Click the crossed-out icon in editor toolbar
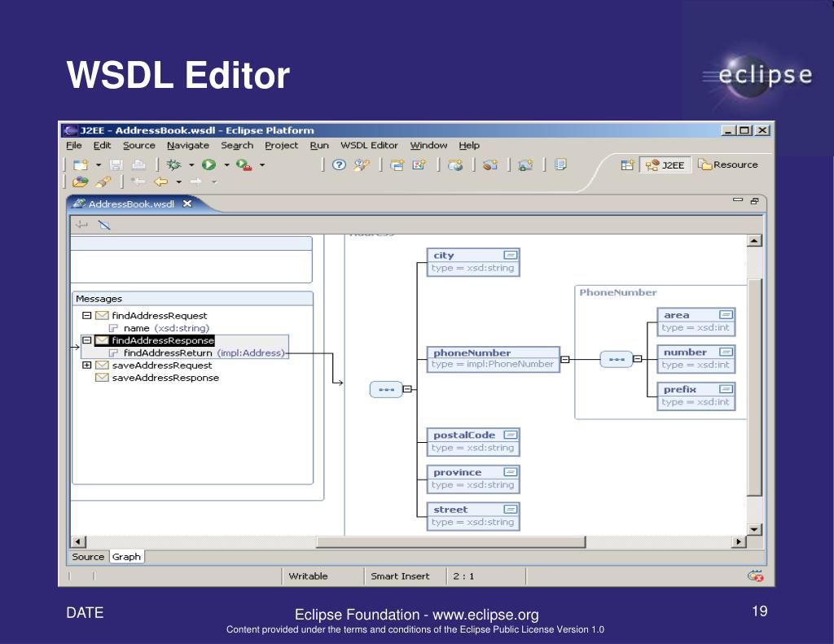 coord(104,225)
